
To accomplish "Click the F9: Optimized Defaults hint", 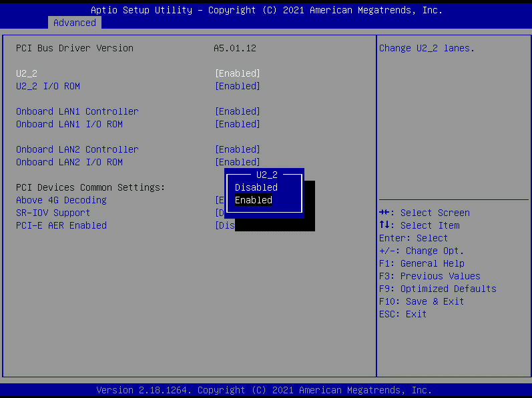I will point(438,289).
